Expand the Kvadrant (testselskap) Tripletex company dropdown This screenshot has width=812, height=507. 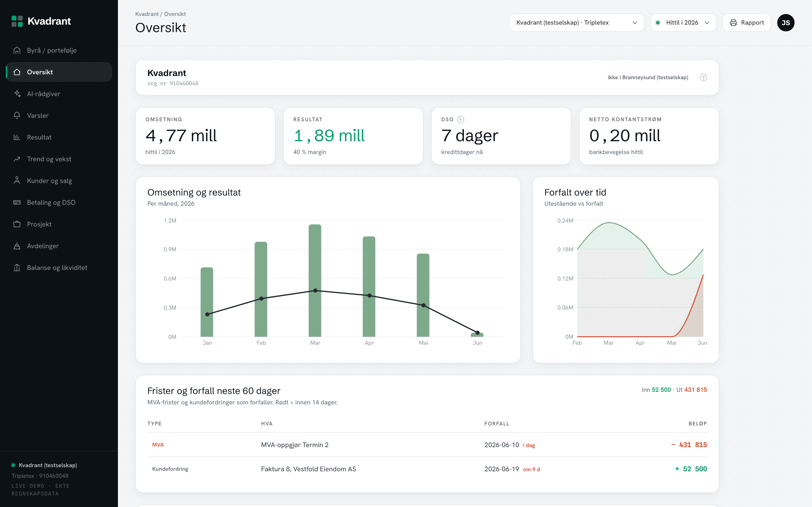[576, 22]
